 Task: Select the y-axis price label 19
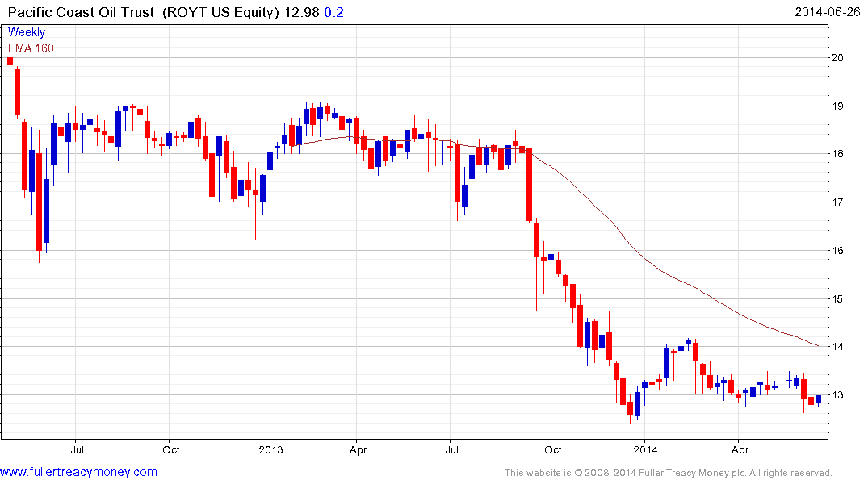pyautogui.click(x=837, y=106)
